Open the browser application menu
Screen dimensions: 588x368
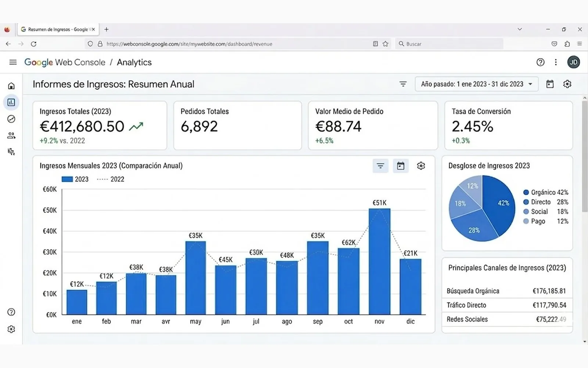click(x=580, y=44)
